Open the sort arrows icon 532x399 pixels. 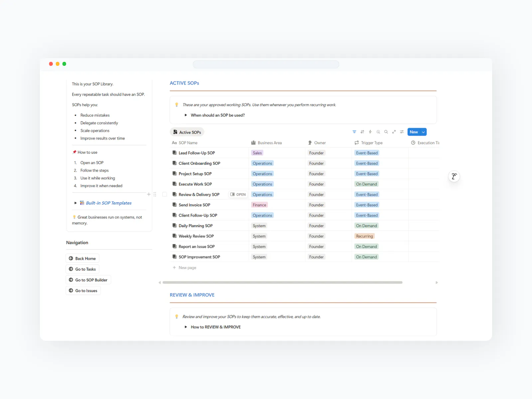point(362,132)
